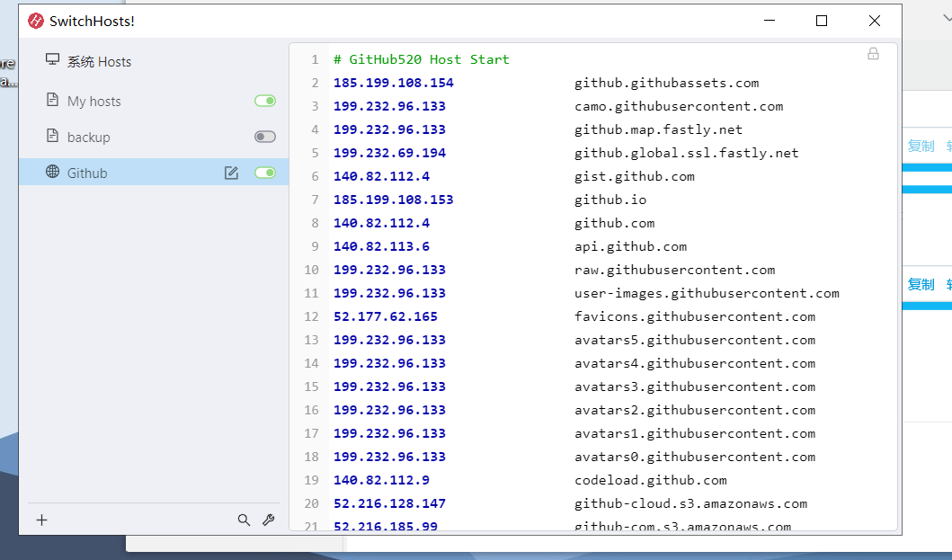Click line number 10 in the gutter
The image size is (952, 560).
coord(311,270)
